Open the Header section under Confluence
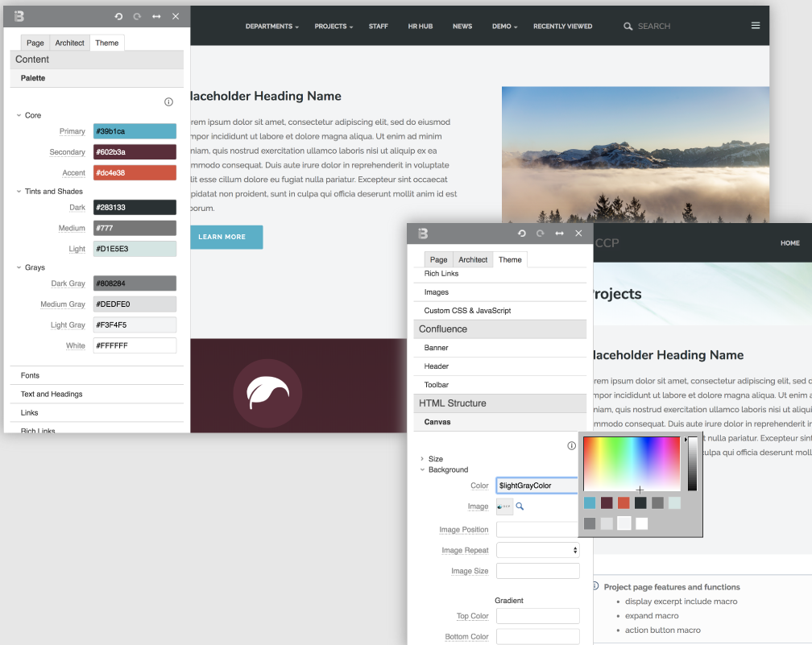The image size is (812, 645). click(x=500, y=366)
